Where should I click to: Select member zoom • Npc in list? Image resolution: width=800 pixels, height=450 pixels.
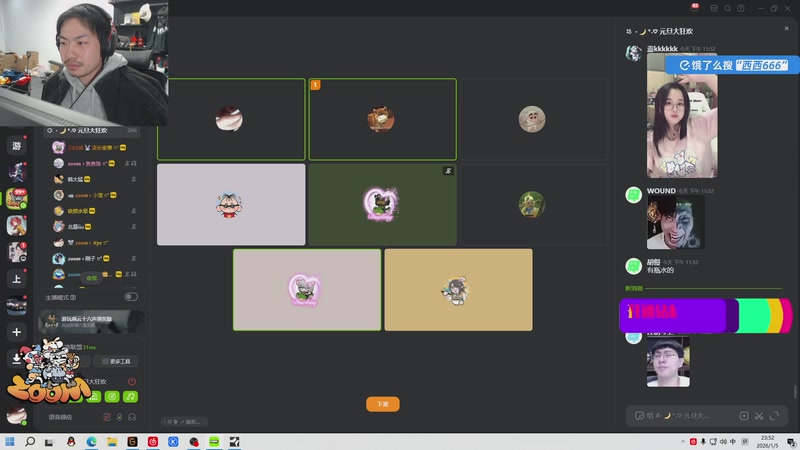pyautogui.click(x=94, y=243)
